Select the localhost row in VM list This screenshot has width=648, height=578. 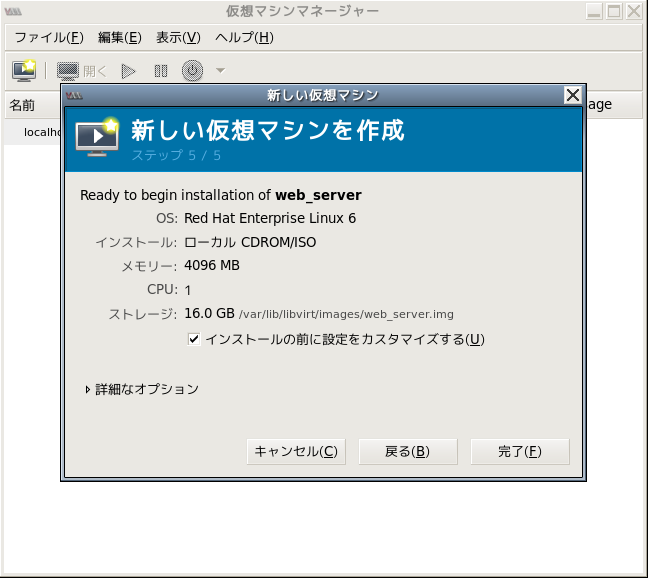coord(33,132)
